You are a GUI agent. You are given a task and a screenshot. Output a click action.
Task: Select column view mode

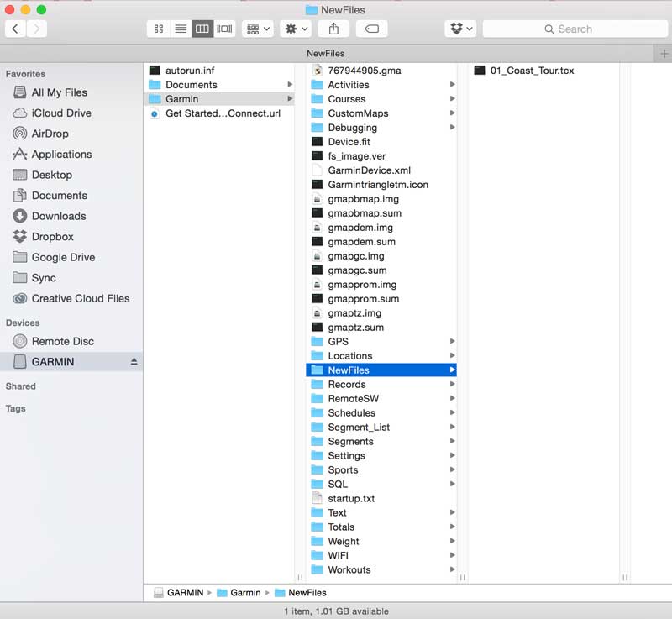pyautogui.click(x=202, y=29)
